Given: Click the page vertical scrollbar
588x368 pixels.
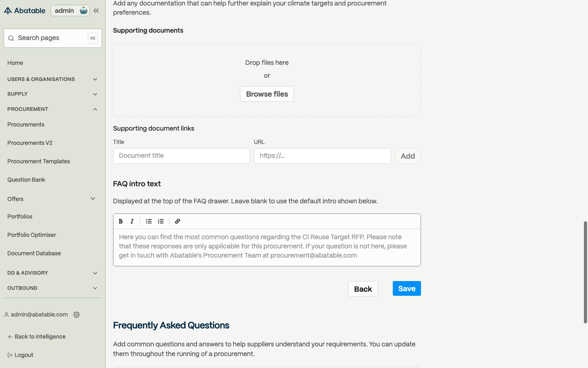Looking at the screenshot, I should coord(585,272).
